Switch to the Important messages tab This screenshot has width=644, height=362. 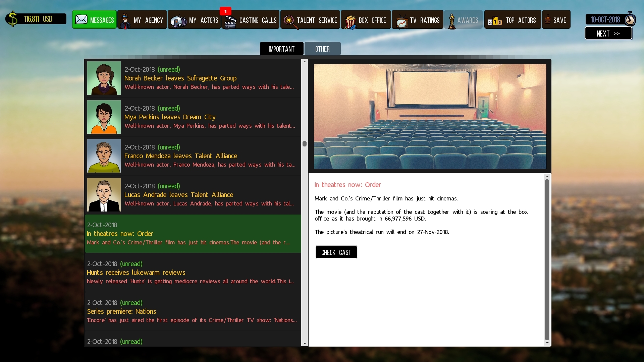tap(281, 49)
